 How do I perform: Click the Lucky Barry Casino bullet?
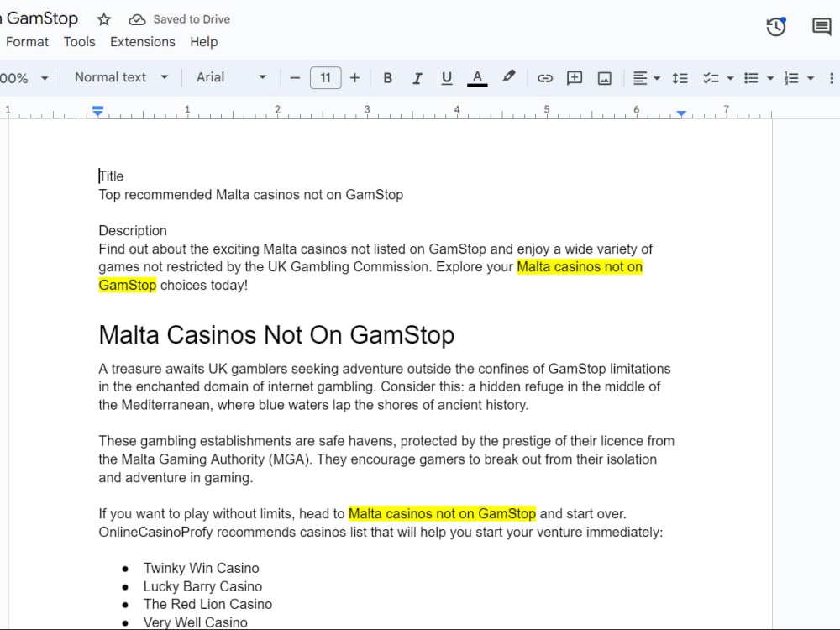pos(202,586)
